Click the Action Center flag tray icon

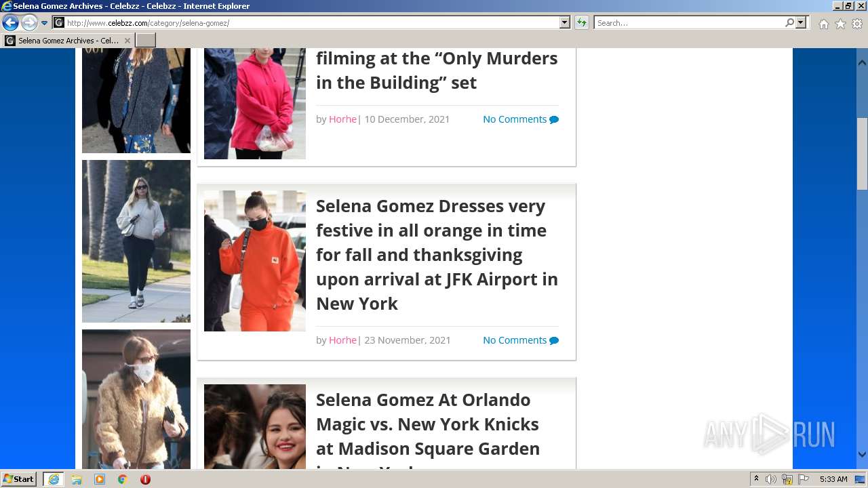[804, 479]
